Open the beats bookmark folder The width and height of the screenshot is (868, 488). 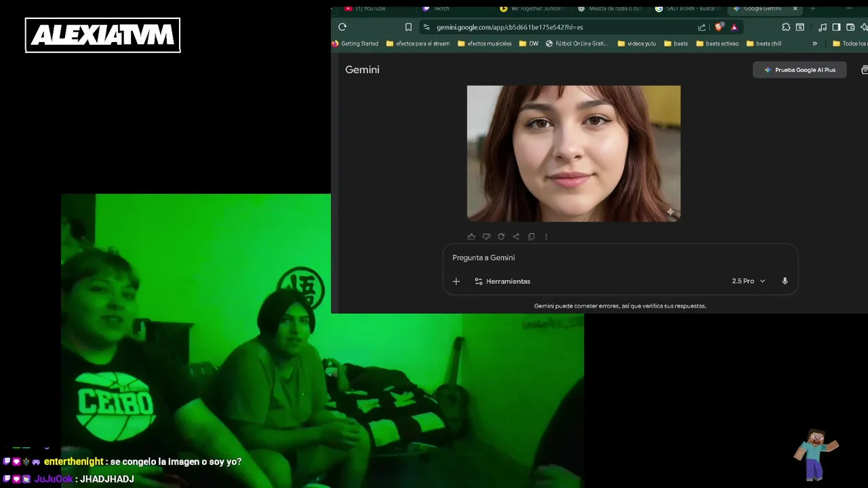coord(676,43)
